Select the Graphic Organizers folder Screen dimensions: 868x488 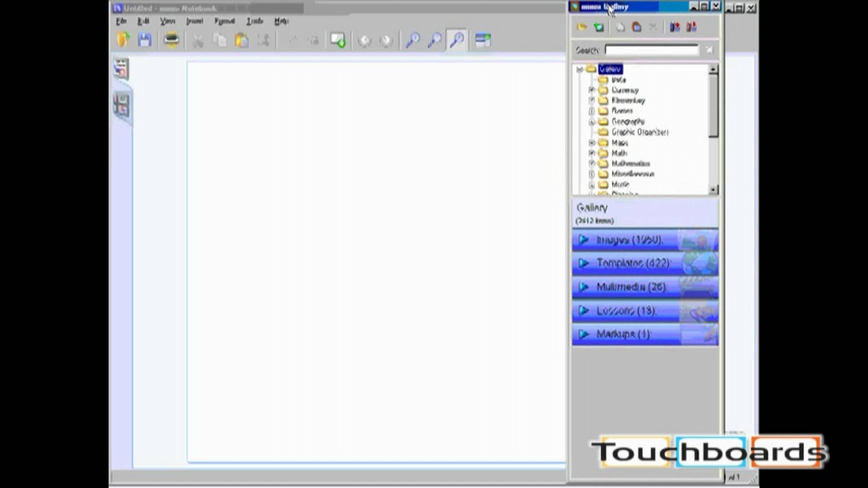tap(639, 132)
